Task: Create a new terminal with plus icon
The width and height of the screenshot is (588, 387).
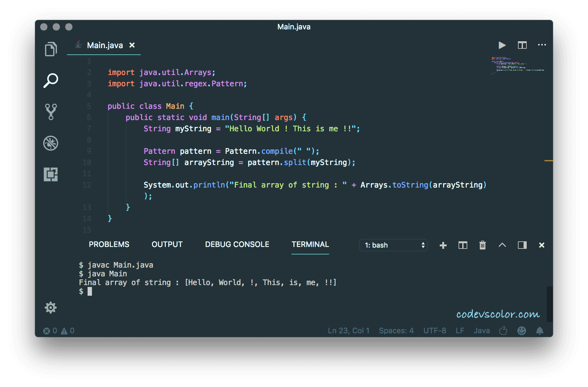Action: tap(443, 245)
